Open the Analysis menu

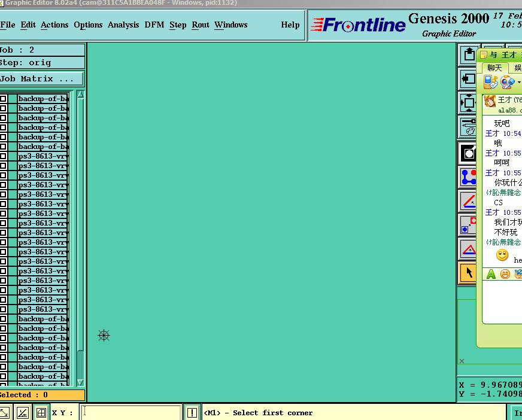[x=123, y=25]
